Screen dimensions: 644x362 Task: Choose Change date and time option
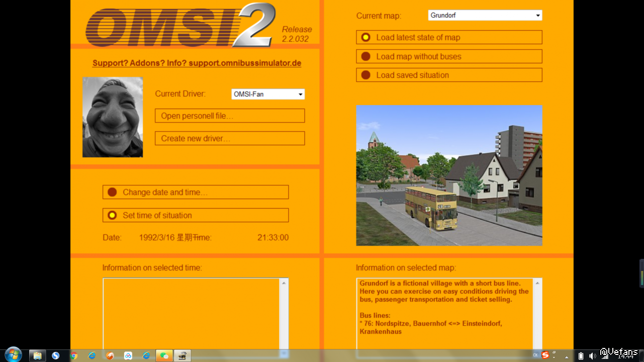click(196, 192)
